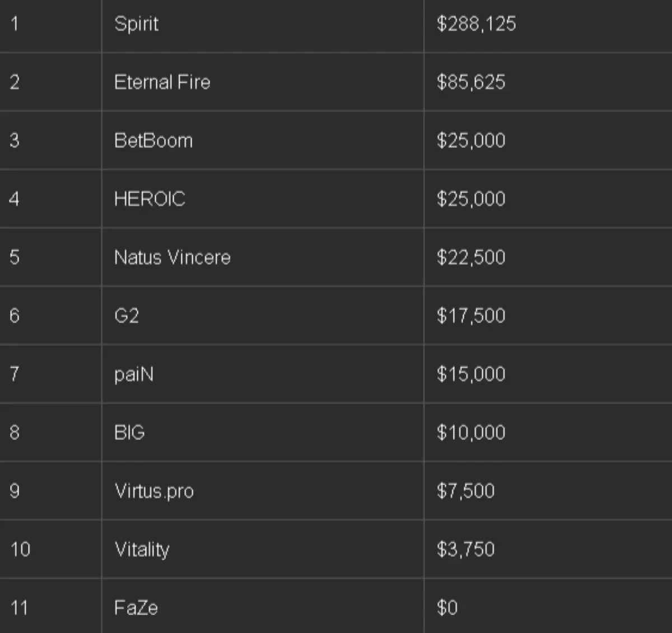The height and width of the screenshot is (633, 672).
Task: Select the $17,500 prize cell
Action: [x=471, y=316]
